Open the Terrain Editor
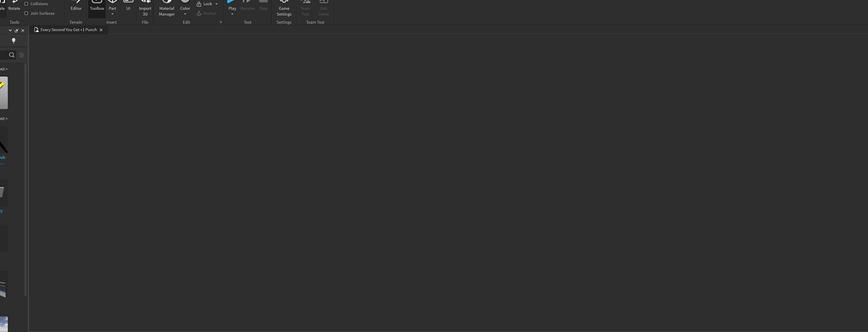This screenshot has width=868, height=332. click(x=75, y=6)
